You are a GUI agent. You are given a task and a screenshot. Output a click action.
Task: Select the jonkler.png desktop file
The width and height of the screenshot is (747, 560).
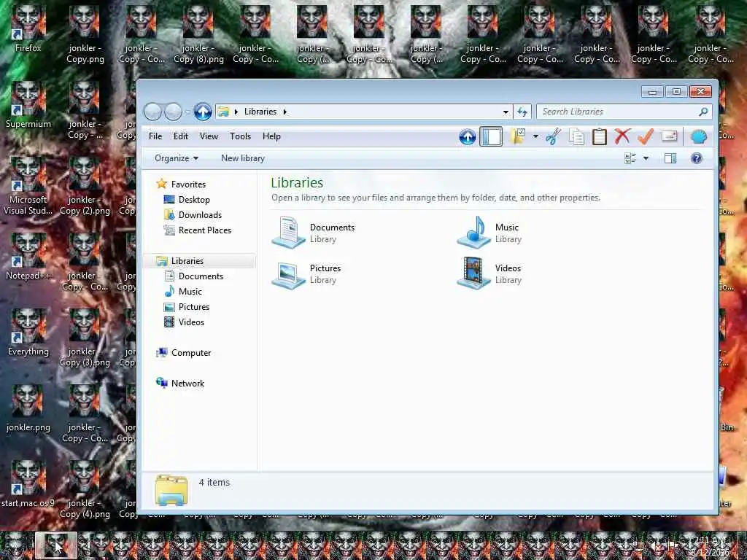pos(28,408)
